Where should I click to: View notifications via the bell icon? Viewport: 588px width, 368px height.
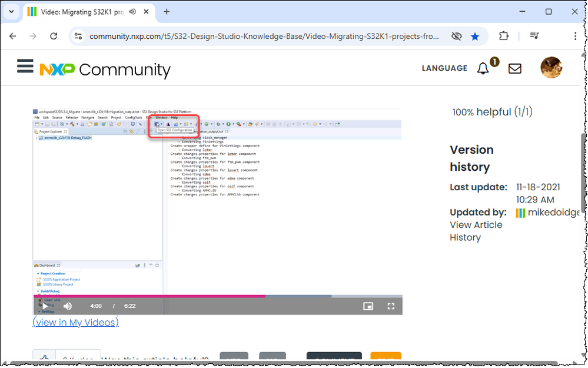point(483,68)
